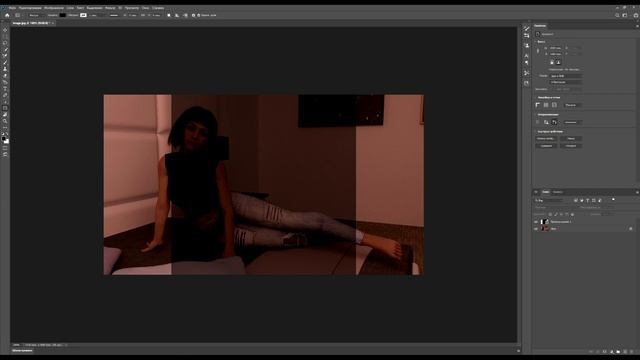Select the Zoom tool
This screenshot has width=640, height=360.
5,121
